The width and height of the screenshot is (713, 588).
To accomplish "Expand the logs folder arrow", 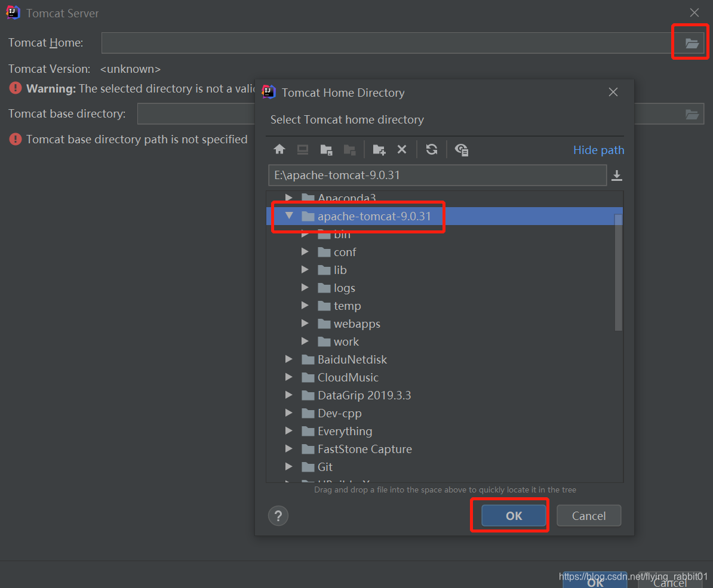I will (x=305, y=287).
